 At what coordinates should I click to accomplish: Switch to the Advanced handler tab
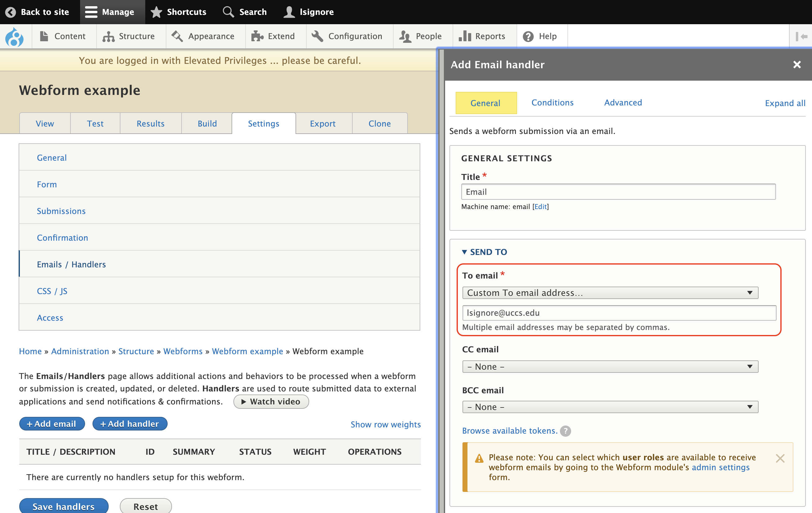(623, 102)
